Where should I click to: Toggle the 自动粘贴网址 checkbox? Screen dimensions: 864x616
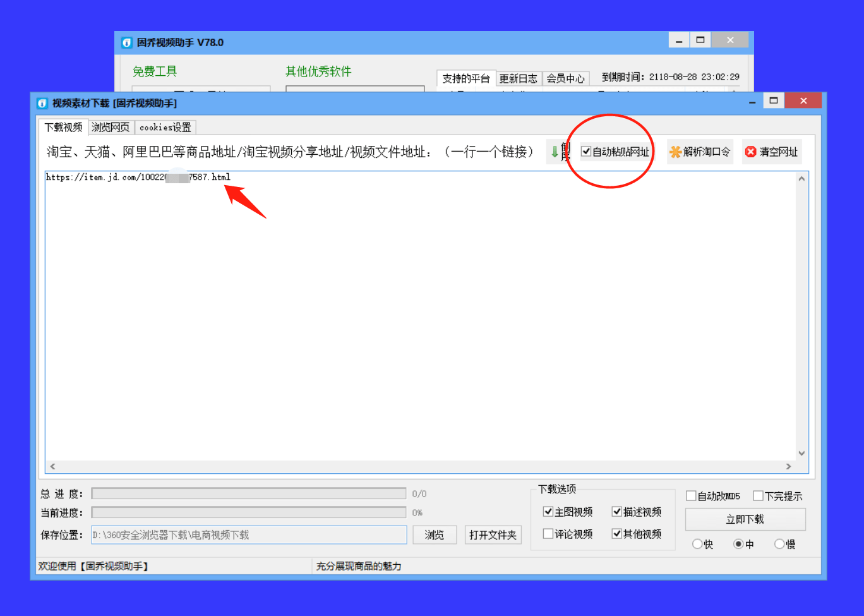[x=586, y=152]
